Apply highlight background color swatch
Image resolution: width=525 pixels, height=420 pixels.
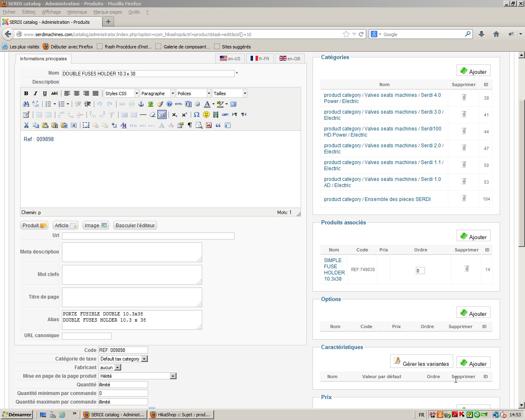pos(220,104)
